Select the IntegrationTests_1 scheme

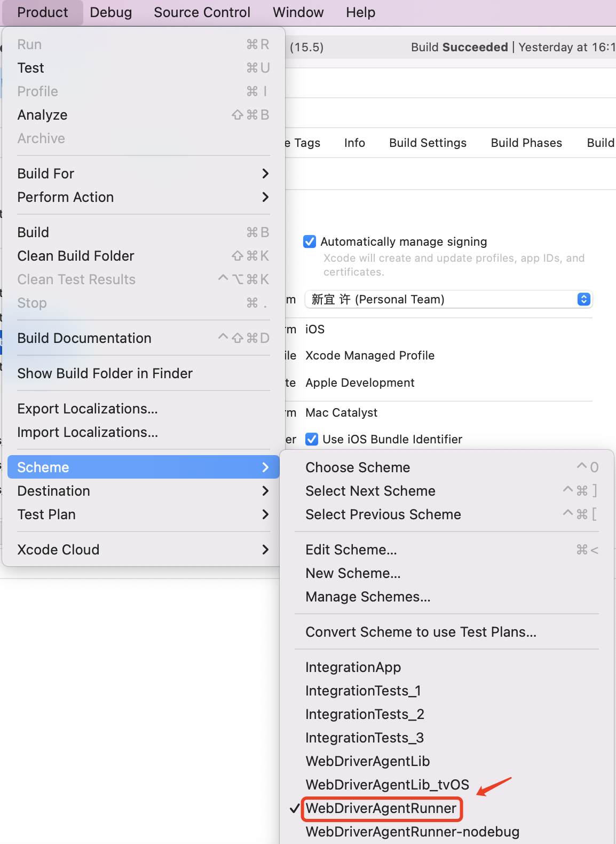[x=447, y=691]
